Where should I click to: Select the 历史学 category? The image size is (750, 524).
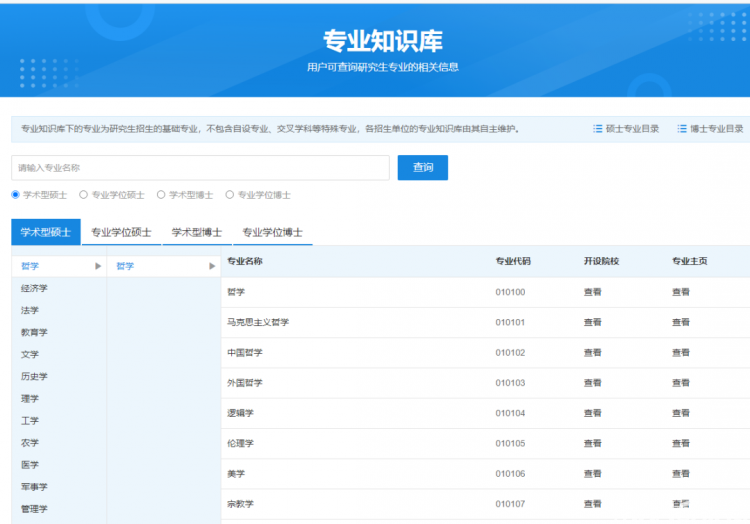[x=34, y=376]
